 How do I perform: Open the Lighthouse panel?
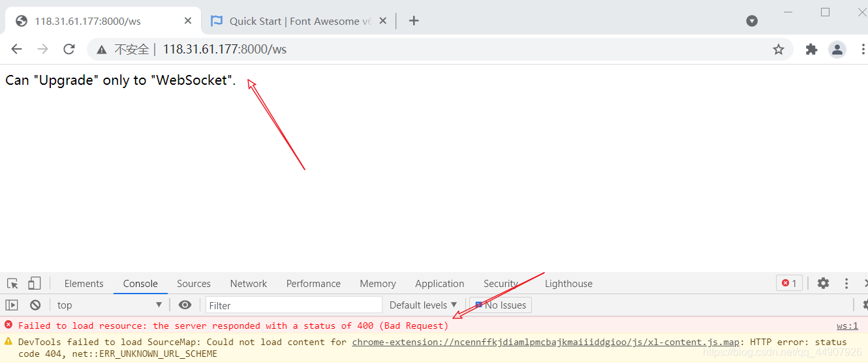pyautogui.click(x=568, y=284)
